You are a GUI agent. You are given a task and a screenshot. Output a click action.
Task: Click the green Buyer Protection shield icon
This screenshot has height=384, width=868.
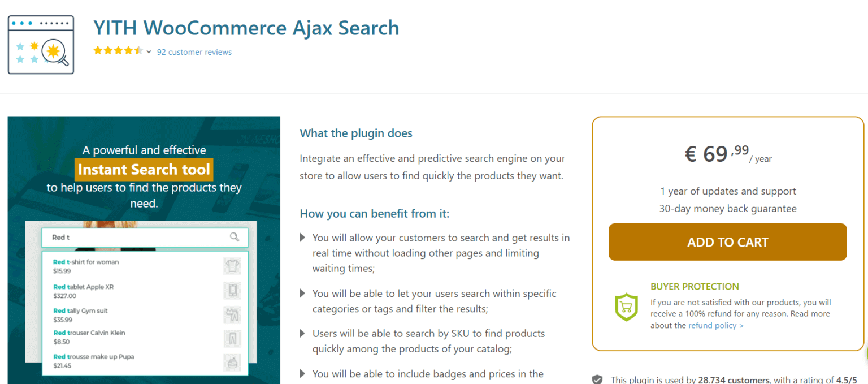[x=626, y=307]
